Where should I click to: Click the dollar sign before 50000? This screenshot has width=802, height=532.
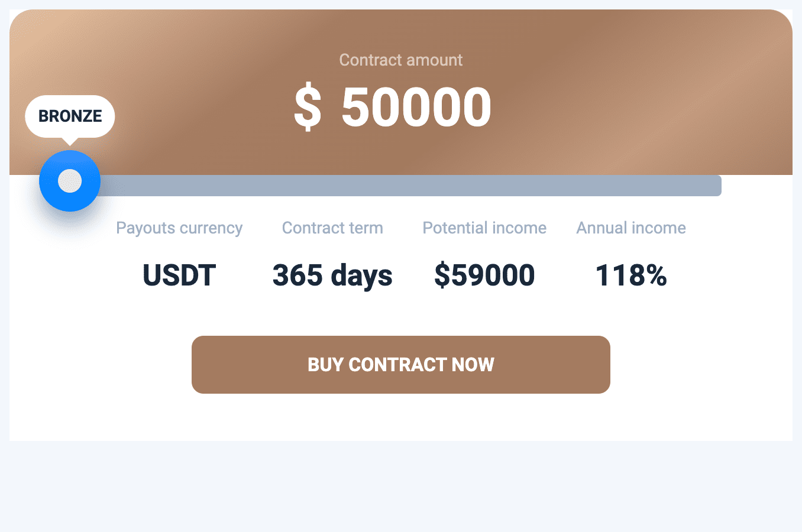[308, 108]
